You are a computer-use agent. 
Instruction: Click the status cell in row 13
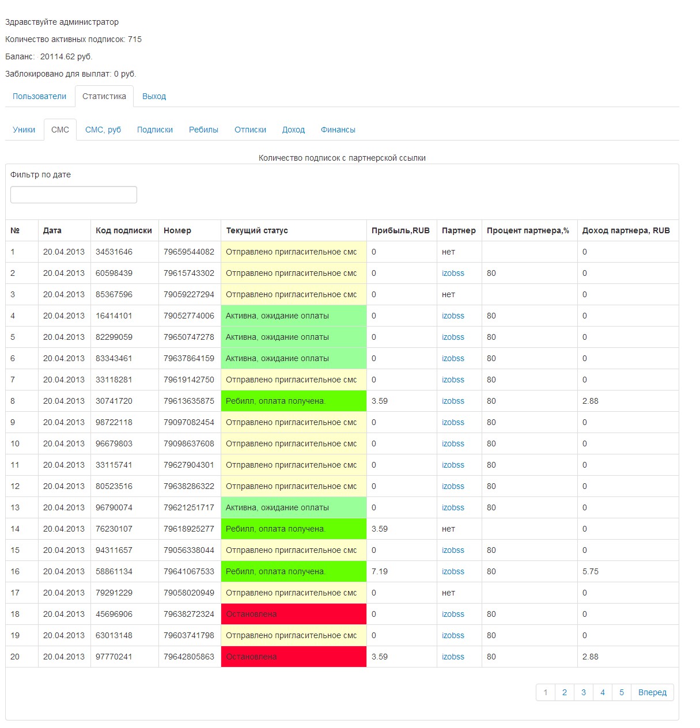(294, 507)
